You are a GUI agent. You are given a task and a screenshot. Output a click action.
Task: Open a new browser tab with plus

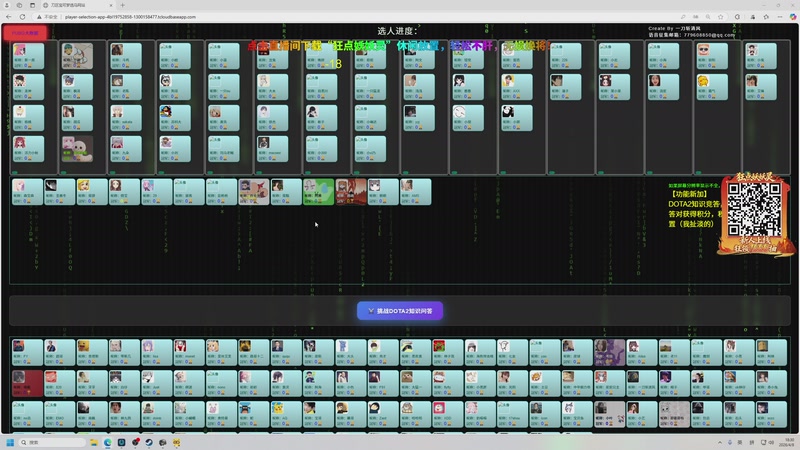pos(122,5)
